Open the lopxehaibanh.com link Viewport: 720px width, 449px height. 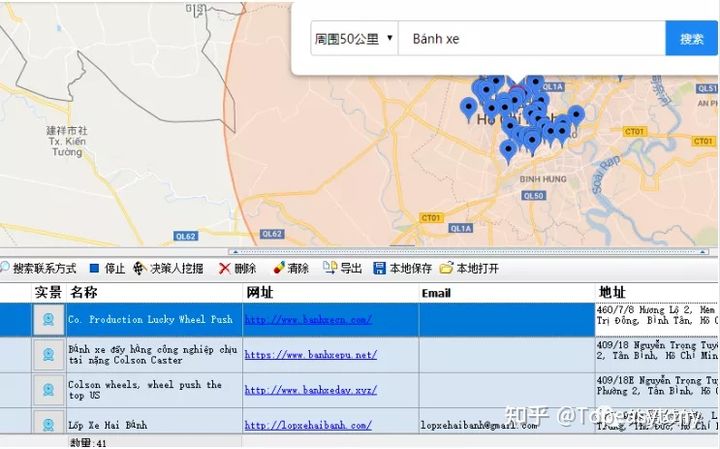point(308,426)
